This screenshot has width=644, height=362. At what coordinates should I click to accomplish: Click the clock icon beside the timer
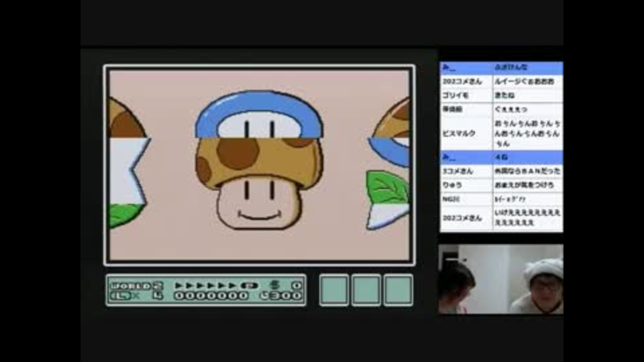[x=264, y=296]
